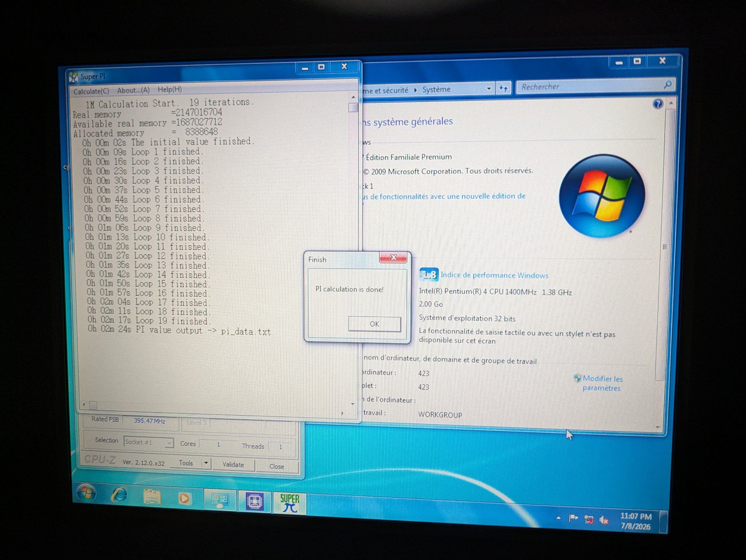This screenshot has height=560, width=746.
Task: Click the Show desktop strip beside the clock
Action: coord(663,521)
